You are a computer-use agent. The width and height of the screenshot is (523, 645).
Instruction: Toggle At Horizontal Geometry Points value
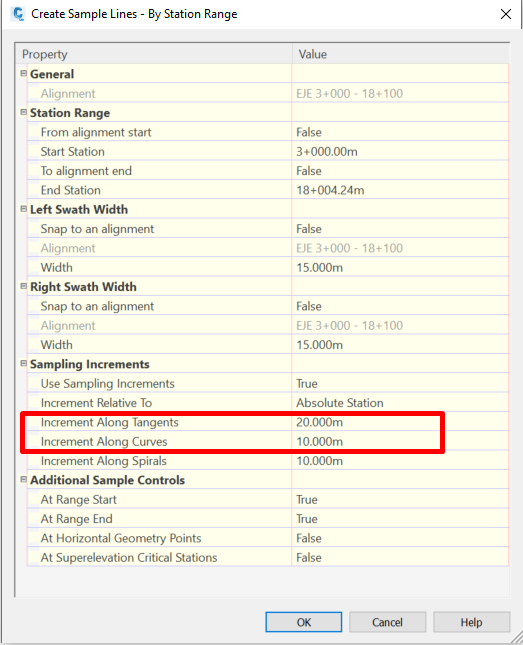tap(400, 538)
